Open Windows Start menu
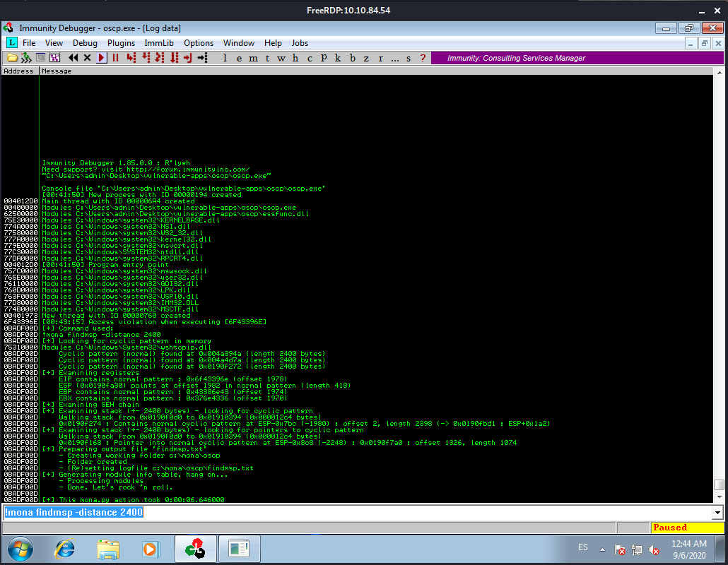This screenshot has height=565, width=728. click(x=20, y=549)
